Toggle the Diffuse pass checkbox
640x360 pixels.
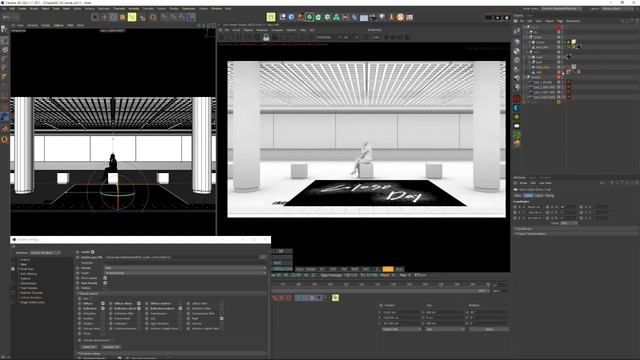[103, 304]
